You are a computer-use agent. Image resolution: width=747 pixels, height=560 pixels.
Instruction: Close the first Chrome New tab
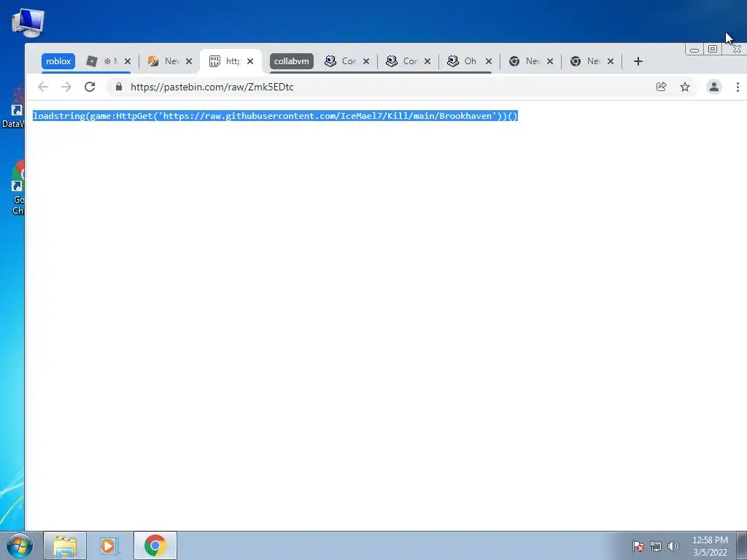tap(550, 61)
